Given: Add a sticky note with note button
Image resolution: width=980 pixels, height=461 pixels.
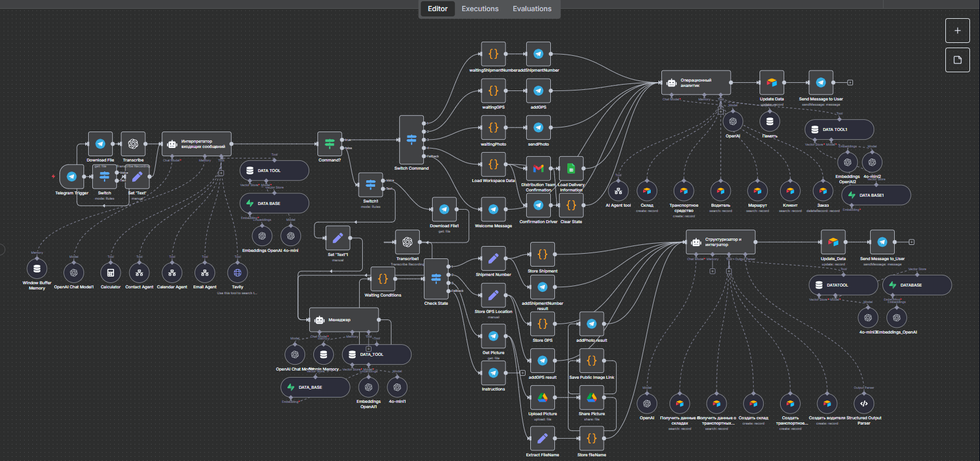Looking at the screenshot, I should [958, 60].
